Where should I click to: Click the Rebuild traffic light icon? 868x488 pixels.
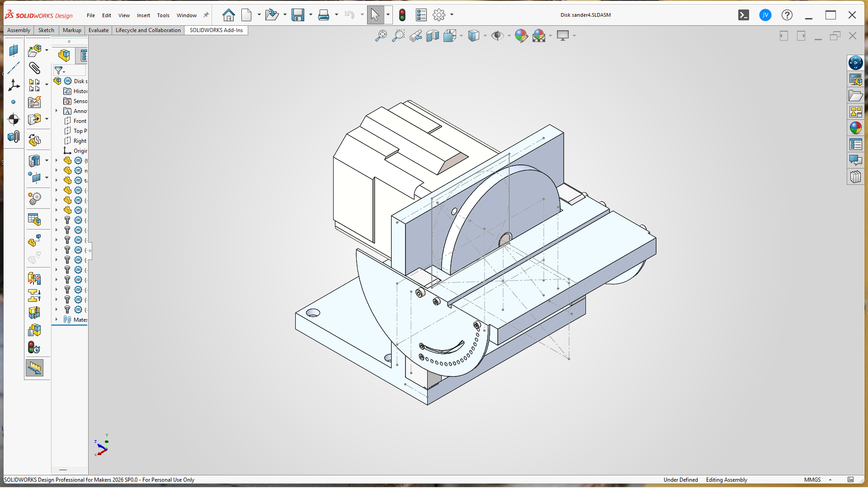pos(402,15)
